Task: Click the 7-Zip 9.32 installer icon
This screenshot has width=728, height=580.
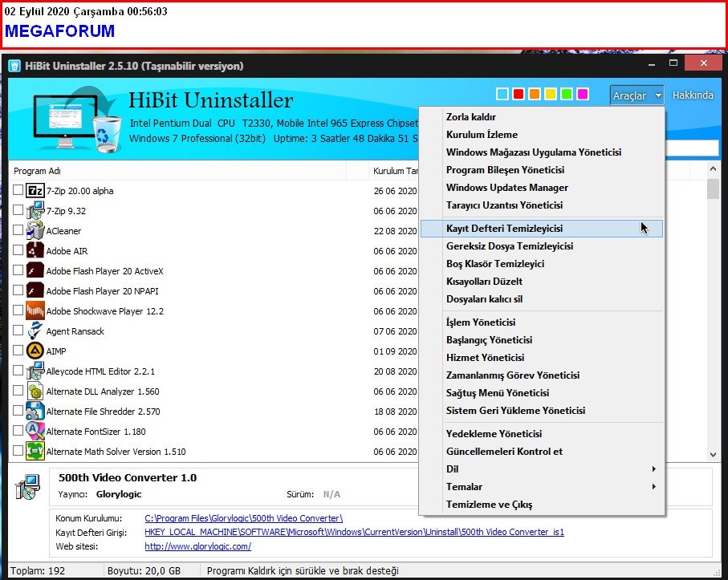Action: [x=35, y=211]
